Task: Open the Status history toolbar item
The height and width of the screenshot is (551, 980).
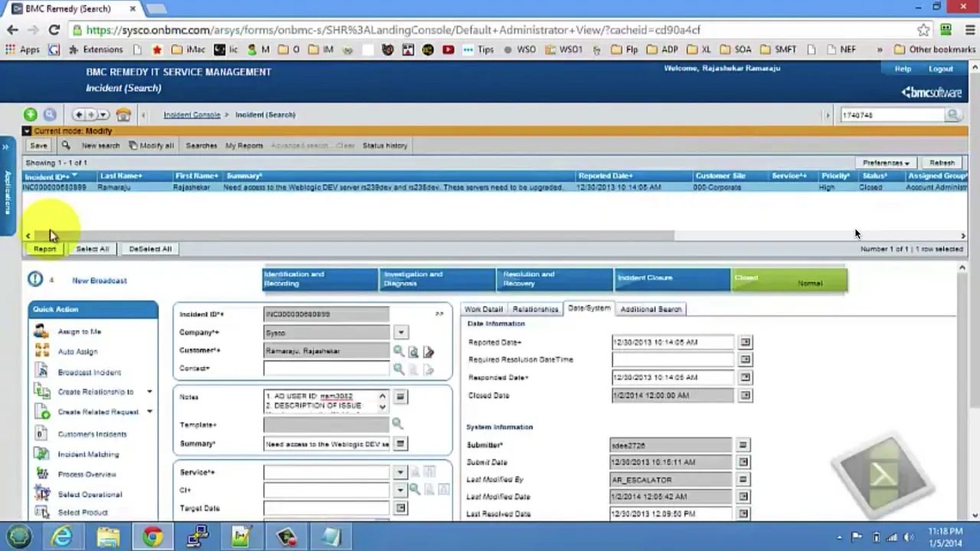Action: pos(384,145)
